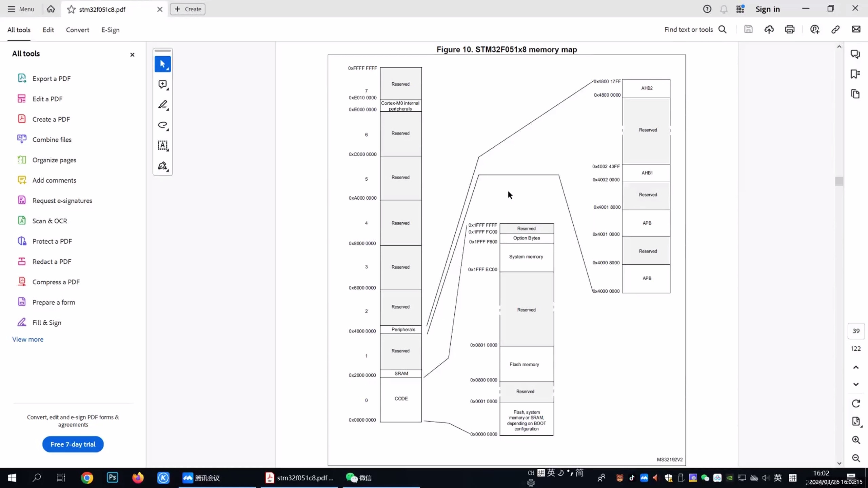Select the text box tool
868x488 pixels.
(x=162, y=145)
